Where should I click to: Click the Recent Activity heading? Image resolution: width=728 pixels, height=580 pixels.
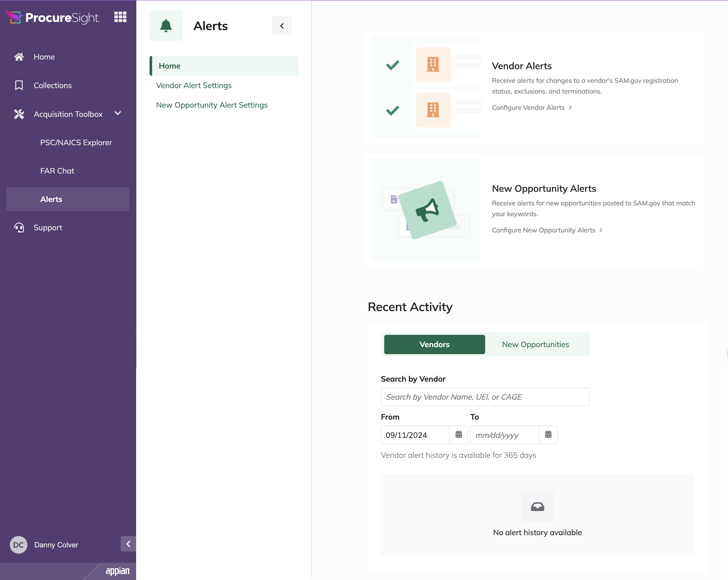click(x=410, y=307)
